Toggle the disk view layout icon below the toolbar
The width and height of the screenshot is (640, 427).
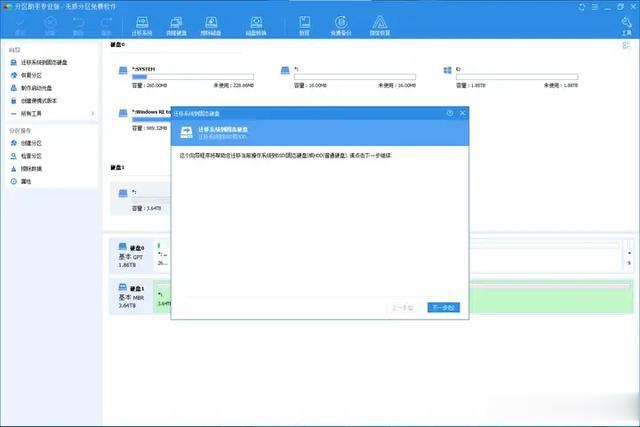point(626,45)
